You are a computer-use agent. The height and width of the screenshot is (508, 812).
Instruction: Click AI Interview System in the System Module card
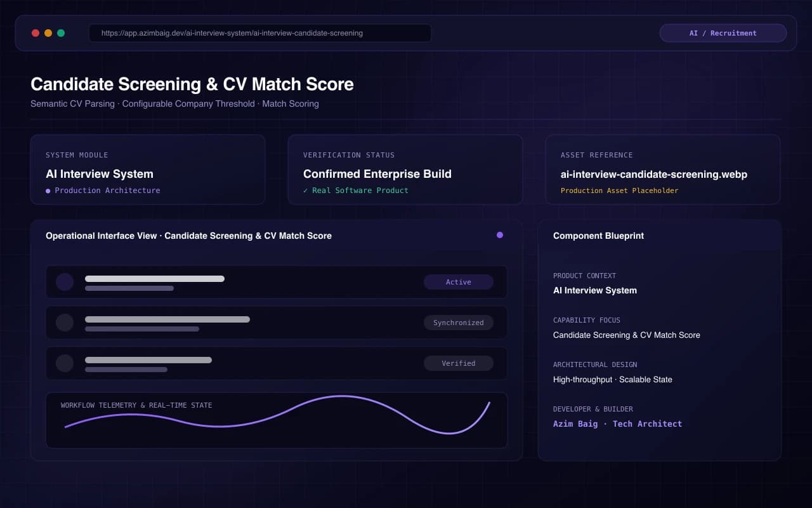tap(100, 174)
